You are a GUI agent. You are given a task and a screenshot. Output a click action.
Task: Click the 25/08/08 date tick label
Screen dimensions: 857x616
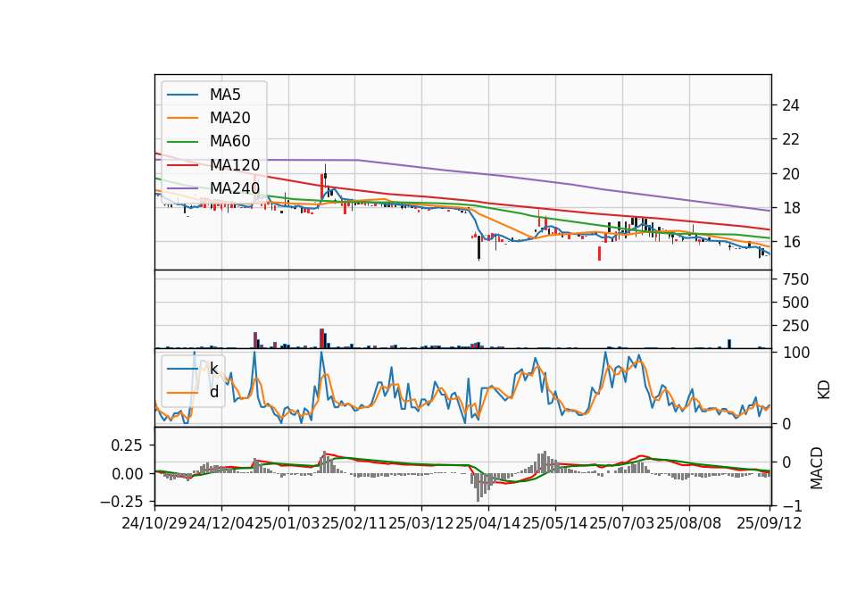click(x=688, y=523)
